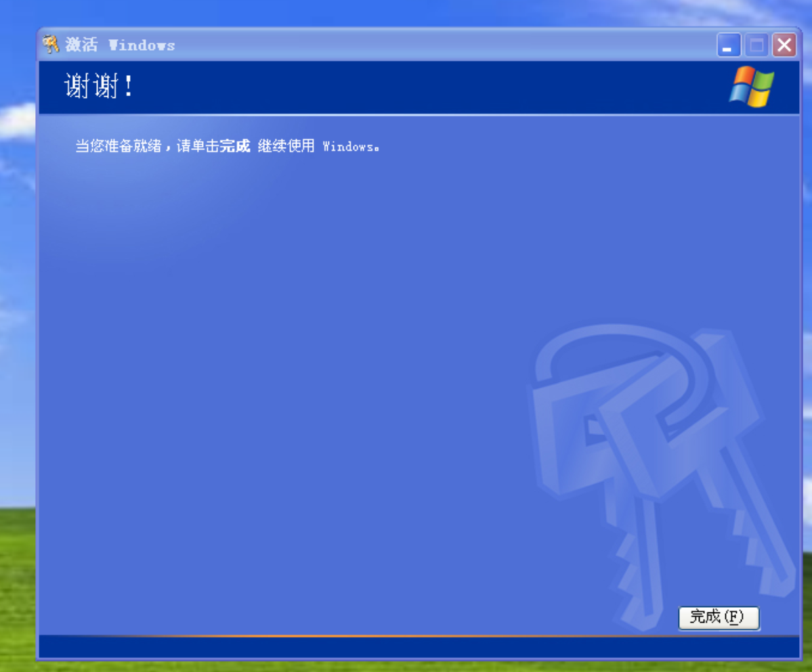Click the dark blue header band beside 谢谢!
This screenshot has height=672, width=812.
(406, 87)
